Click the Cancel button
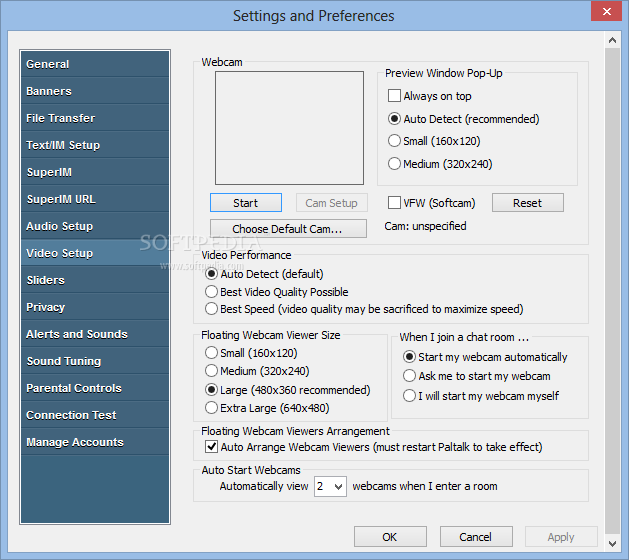The width and height of the screenshot is (629, 560). [476, 537]
